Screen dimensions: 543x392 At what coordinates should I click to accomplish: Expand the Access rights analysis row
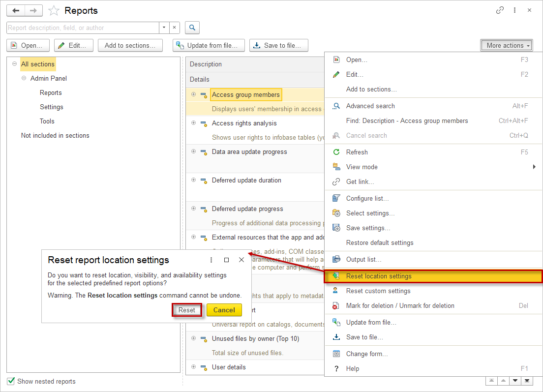point(193,123)
